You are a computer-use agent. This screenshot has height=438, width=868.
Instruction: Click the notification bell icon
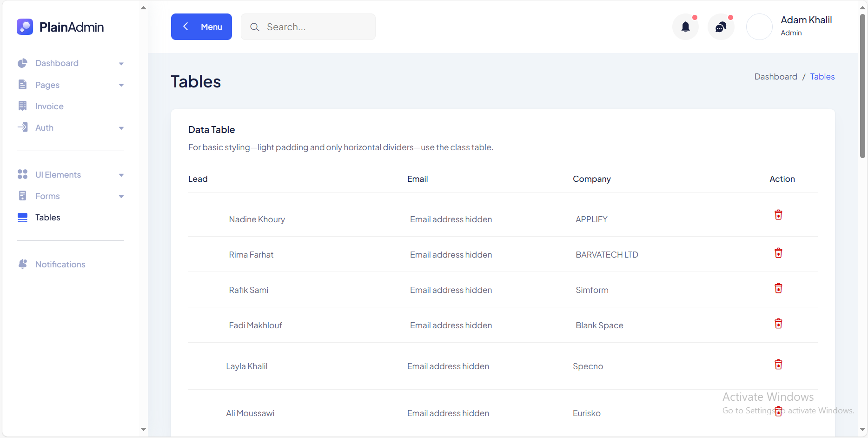685,27
